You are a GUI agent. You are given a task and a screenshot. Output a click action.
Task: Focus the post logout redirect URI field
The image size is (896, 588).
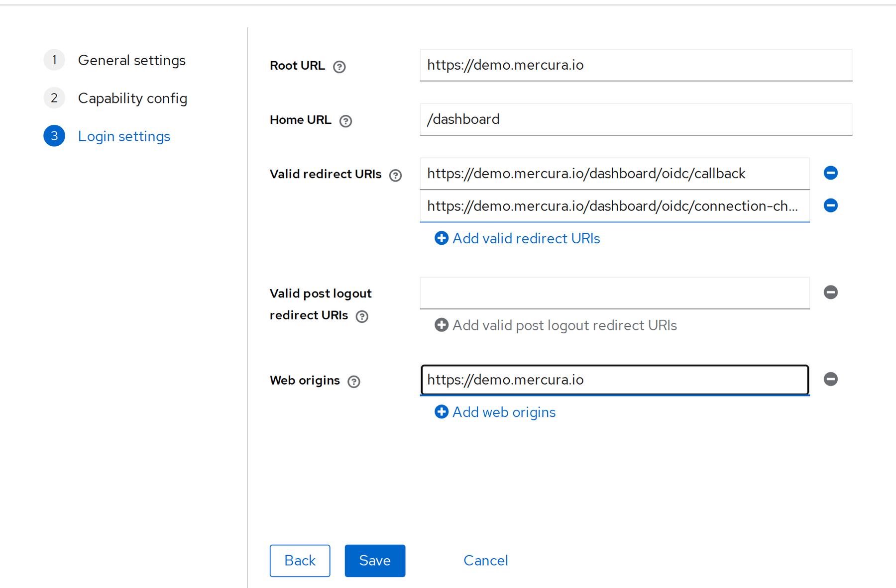coord(615,293)
